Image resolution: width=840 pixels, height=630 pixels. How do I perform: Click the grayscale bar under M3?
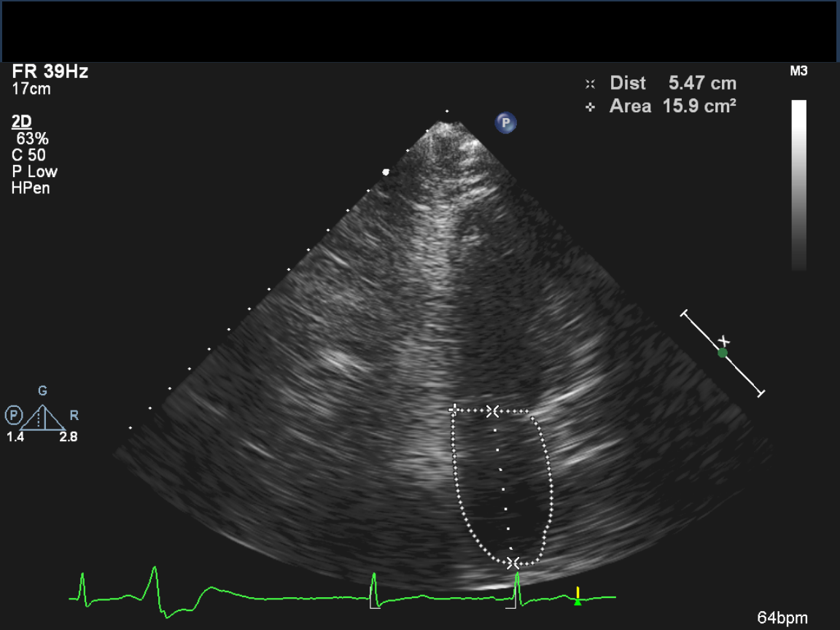point(799,185)
